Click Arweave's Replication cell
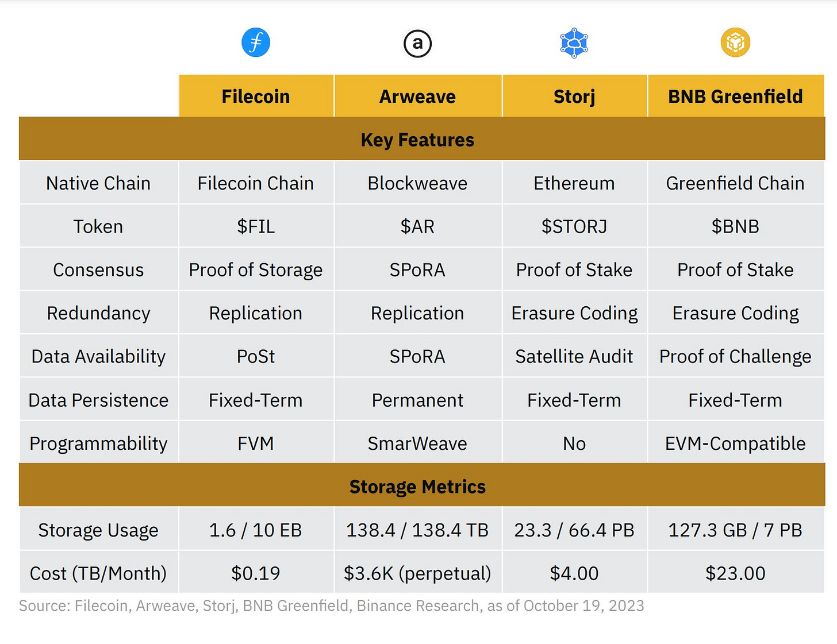The width and height of the screenshot is (837, 644). [x=418, y=313]
